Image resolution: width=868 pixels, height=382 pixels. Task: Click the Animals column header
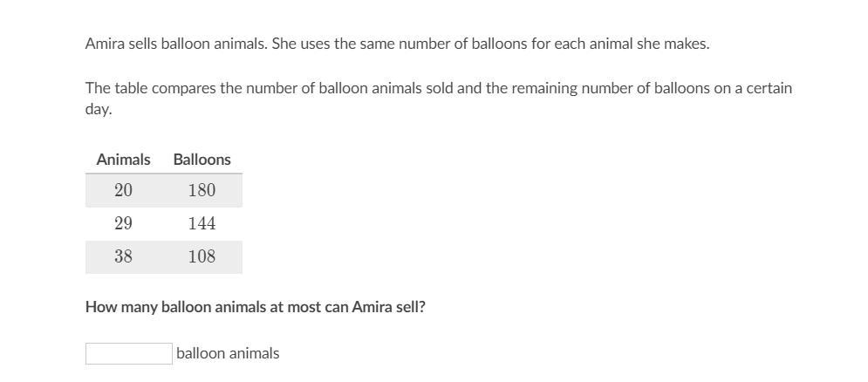123,160
